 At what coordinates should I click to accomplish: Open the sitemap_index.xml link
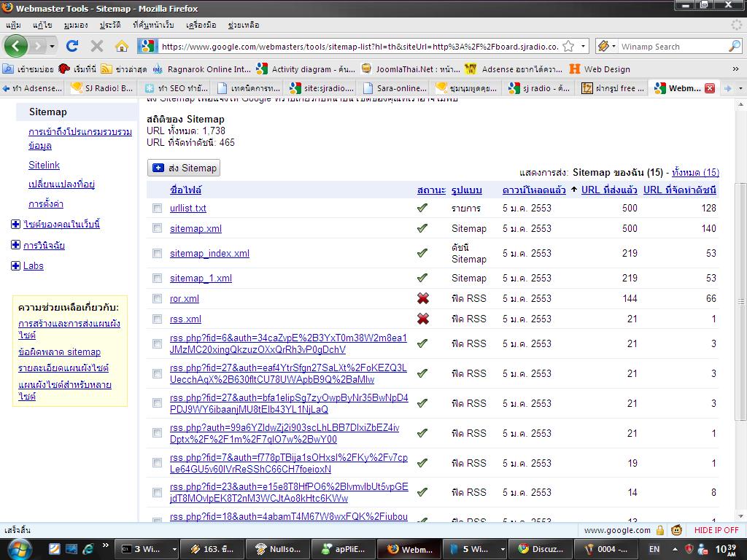click(x=209, y=253)
